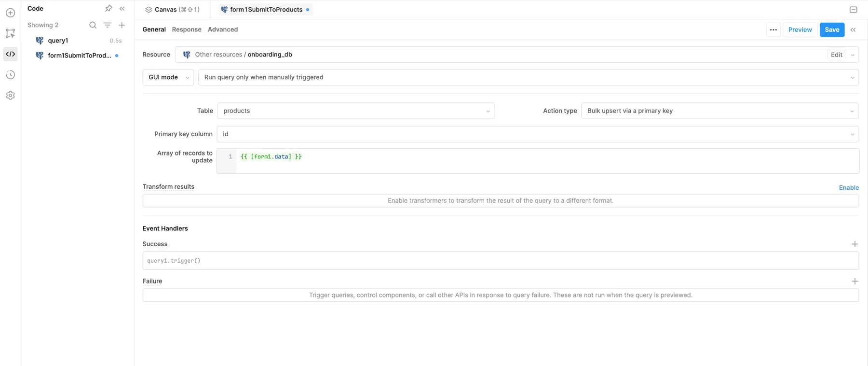
Task: Click the Preview button
Action: coord(800,29)
